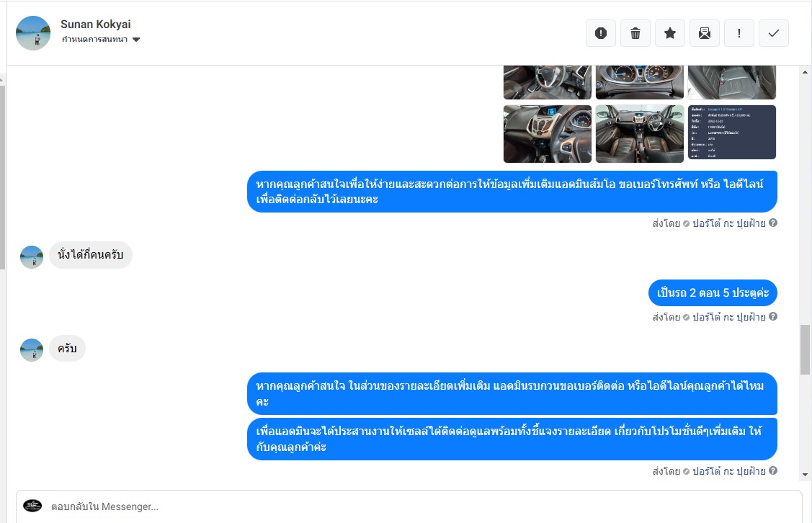Flag conversation with exclamation mark icon

coord(739,33)
